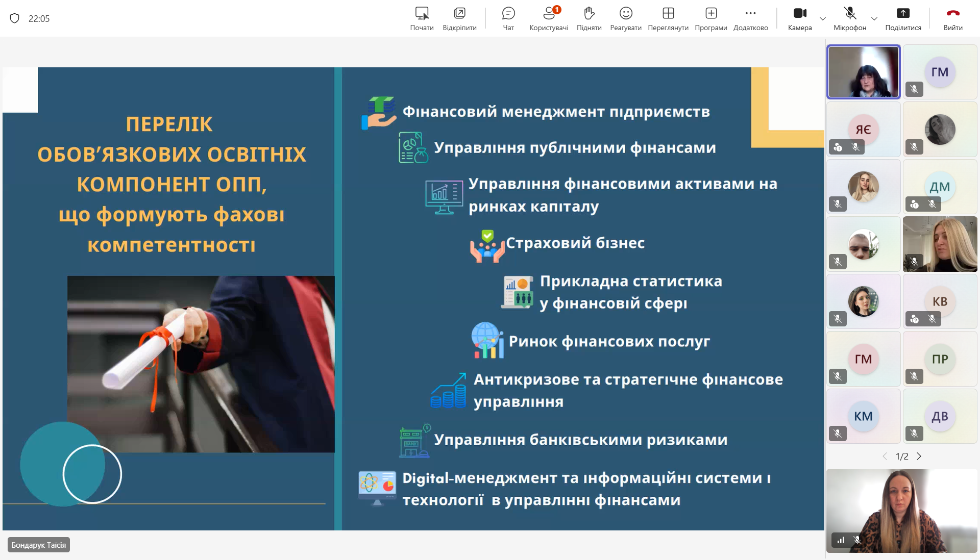Select participant ДВ video tile

point(940,416)
